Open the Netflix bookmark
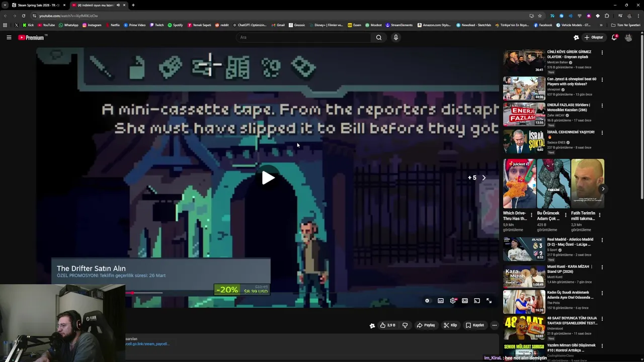The width and height of the screenshot is (644, 362). (x=113, y=25)
